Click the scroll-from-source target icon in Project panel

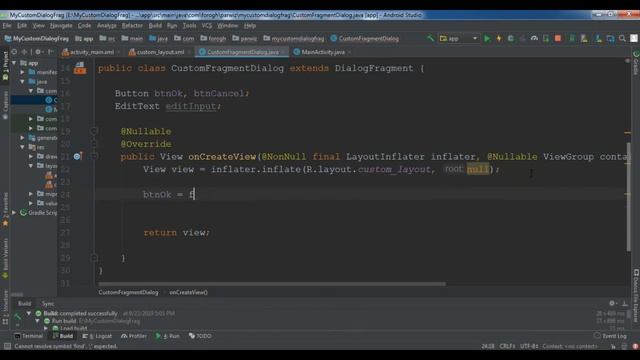[14, 52]
